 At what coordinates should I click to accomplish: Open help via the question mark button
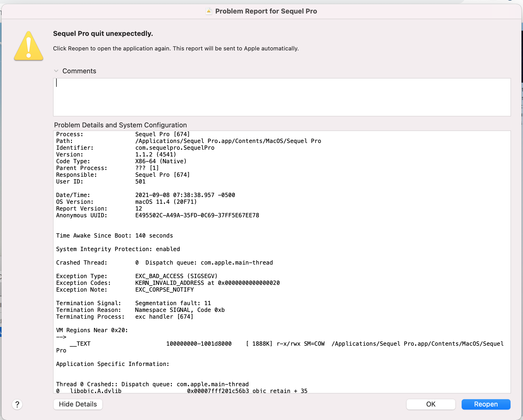(17, 404)
